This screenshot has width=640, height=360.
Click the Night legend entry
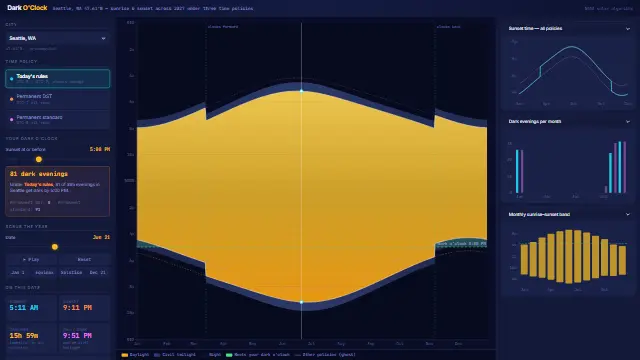[211, 355]
